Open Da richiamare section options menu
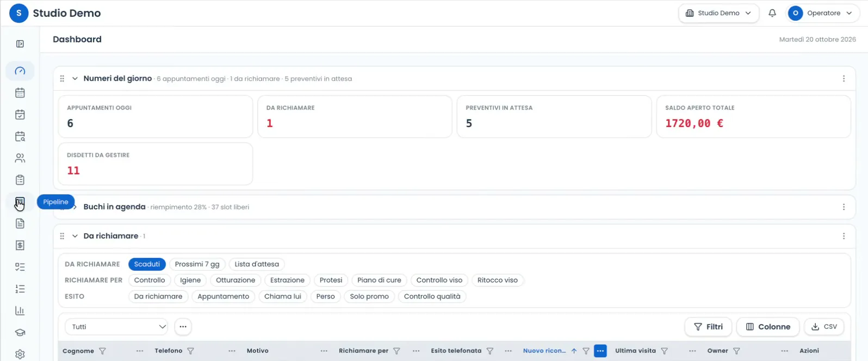Image resolution: width=868 pixels, height=361 pixels. click(844, 236)
